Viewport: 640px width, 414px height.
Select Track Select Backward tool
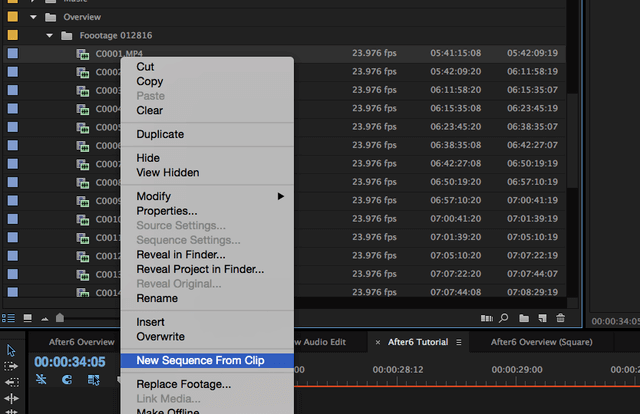(11, 382)
